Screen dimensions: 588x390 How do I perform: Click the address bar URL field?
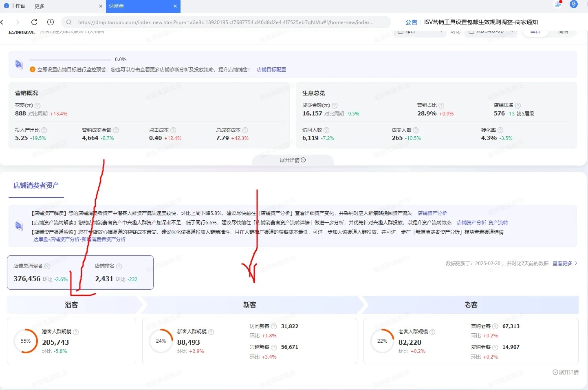pos(226,22)
